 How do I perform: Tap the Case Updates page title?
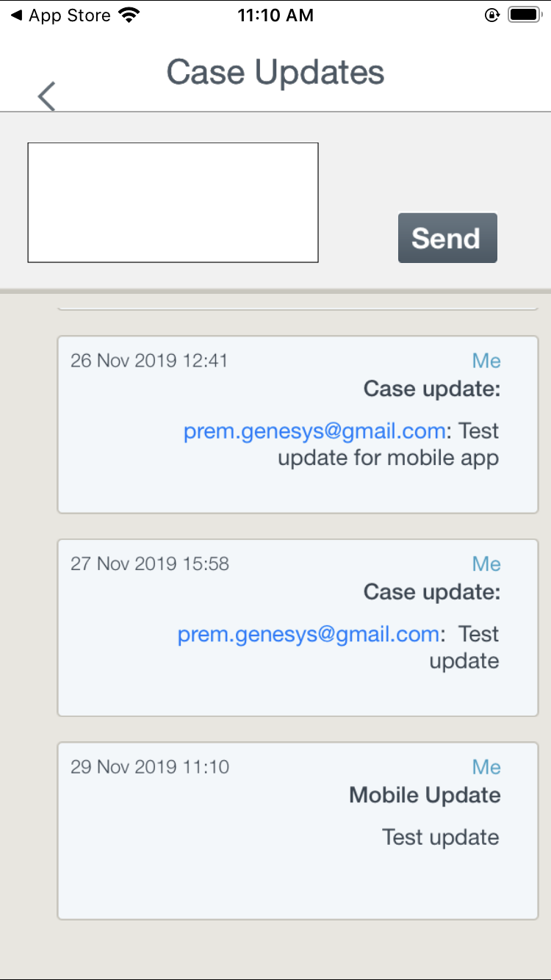point(275,73)
